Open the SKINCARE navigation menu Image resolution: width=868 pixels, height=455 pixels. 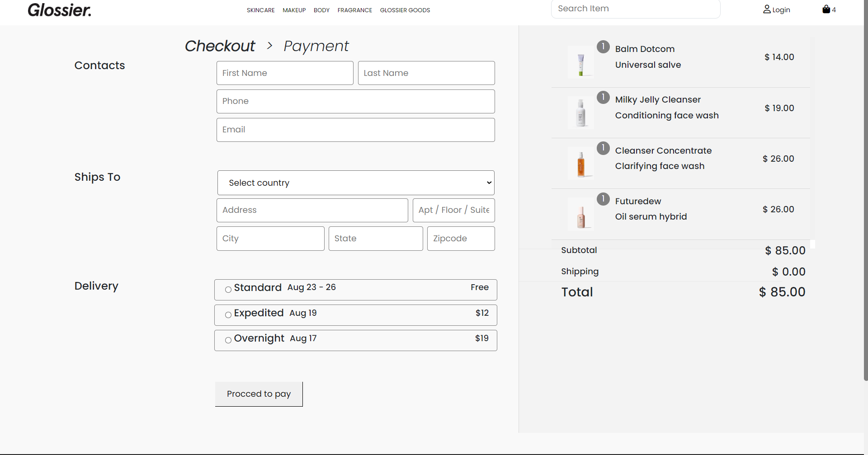(x=260, y=10)
